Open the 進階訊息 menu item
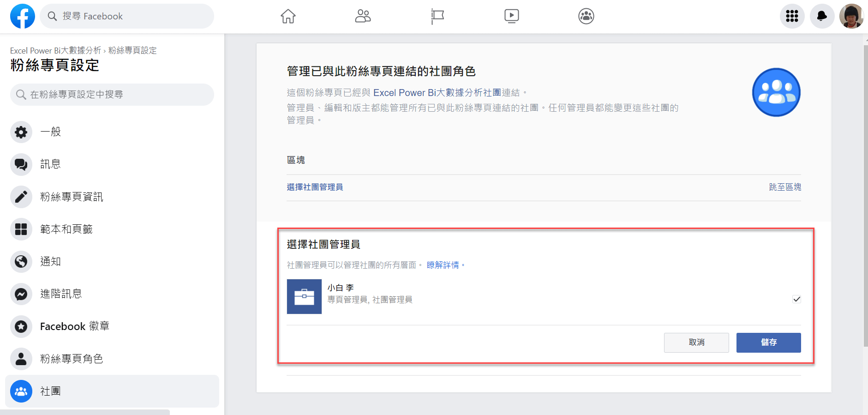This screenshot has height=415, width=868. pos(112,294)
